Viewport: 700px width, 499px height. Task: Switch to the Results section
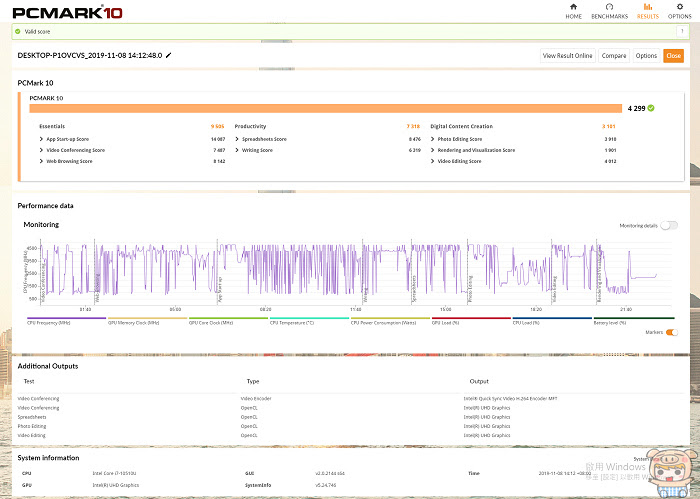coord(648,11)
